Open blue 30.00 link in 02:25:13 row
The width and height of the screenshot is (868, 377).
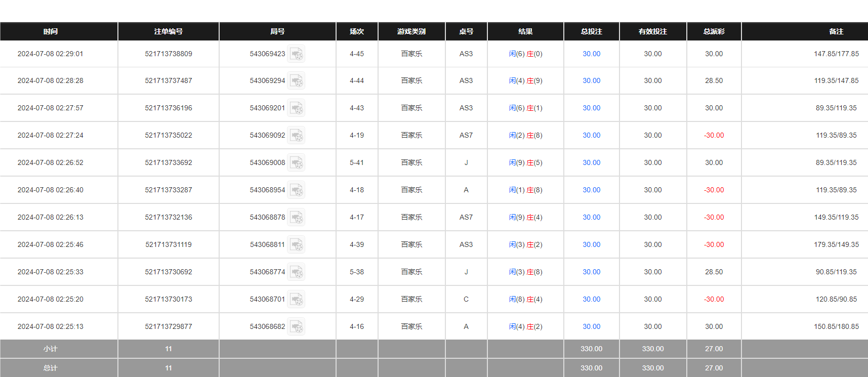(x=591, y=327)
